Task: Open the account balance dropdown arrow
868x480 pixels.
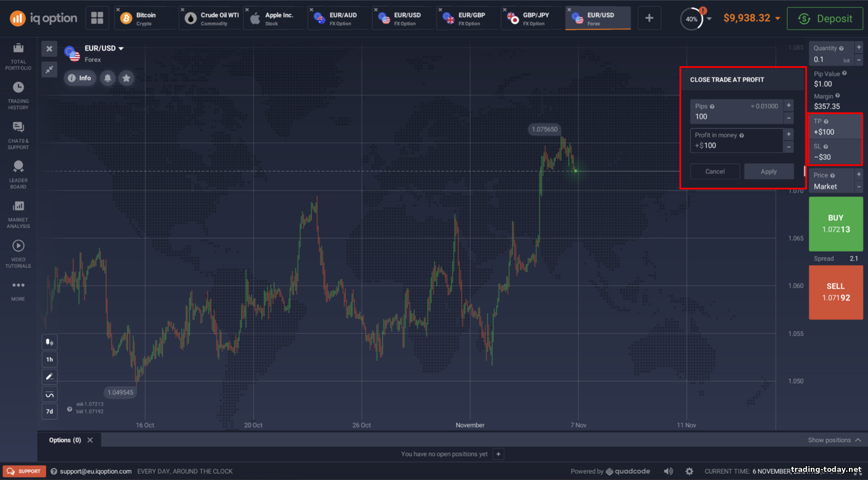Action: [778, 19]
